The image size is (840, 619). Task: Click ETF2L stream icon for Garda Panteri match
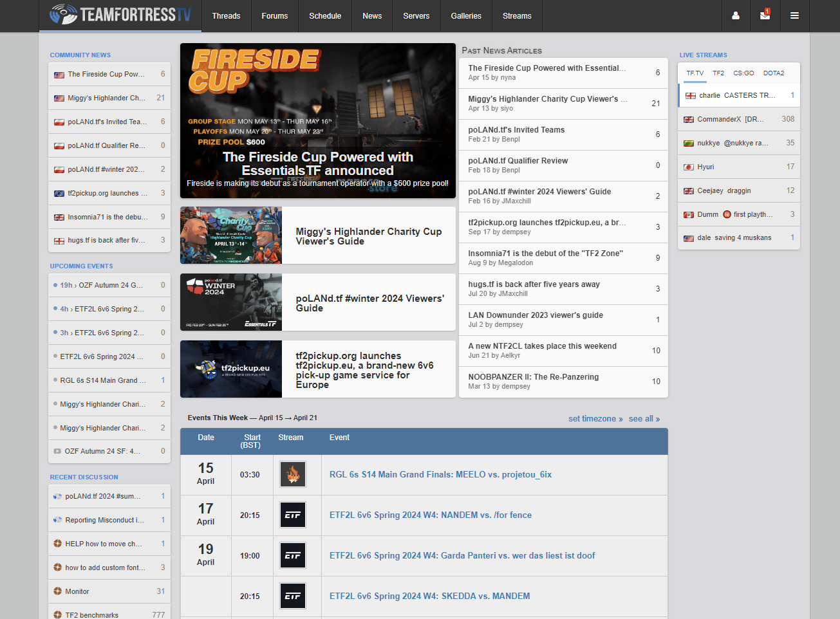pos(293,556)
